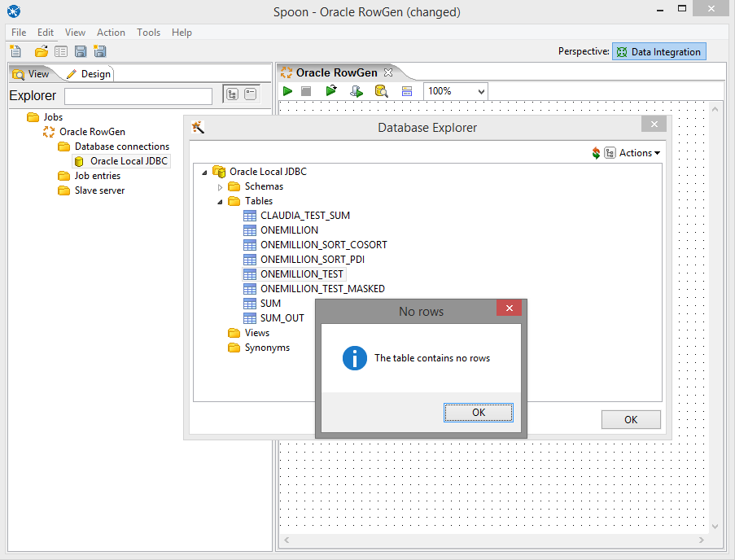
Task: Save the job with the floppy icon
Action: [81, 51]
